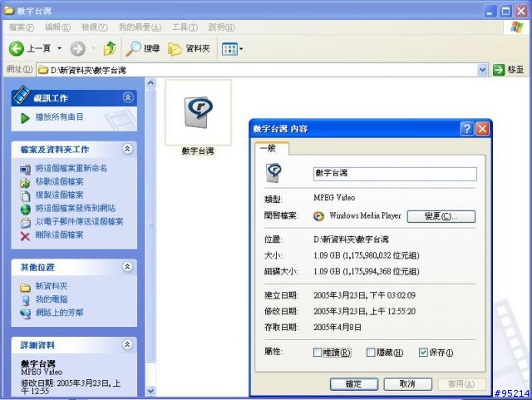Image resolution: width=532 pixels, height=400 pixels.
Task: Click the rename file task icon
Action: coord(25,169)
